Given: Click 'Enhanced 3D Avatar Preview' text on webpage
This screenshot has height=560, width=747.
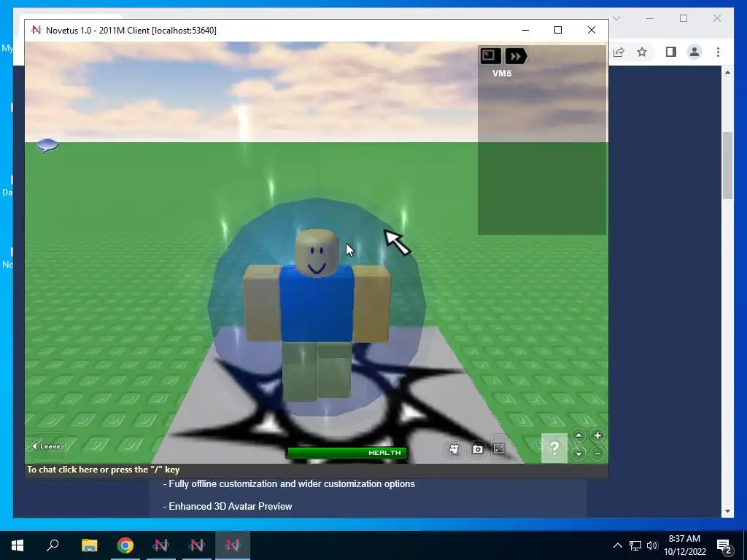Looking at the screenshot, I should click(230, 507).
